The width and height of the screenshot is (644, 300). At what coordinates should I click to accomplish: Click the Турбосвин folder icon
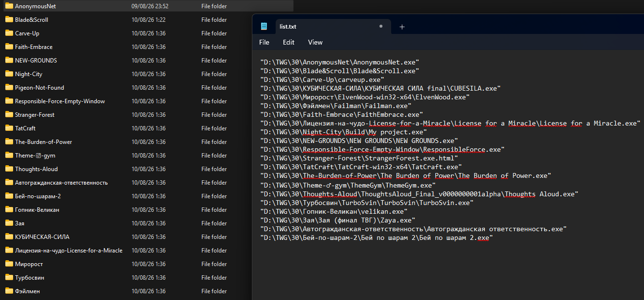pos(9,278)
